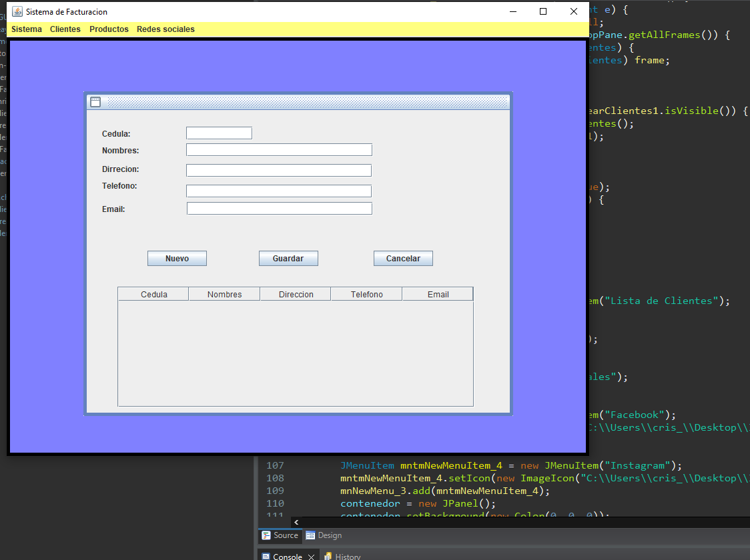Click the Design tab icon

click(x=311, y=535)
